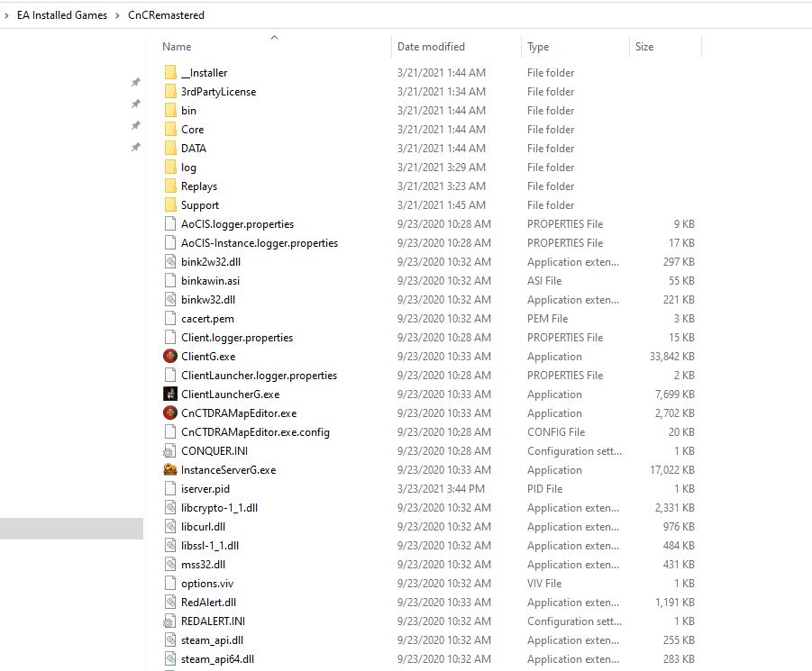Click the ClientG.exe red application icon
This screenshot has height=671, width=812.
click(170, 357)
